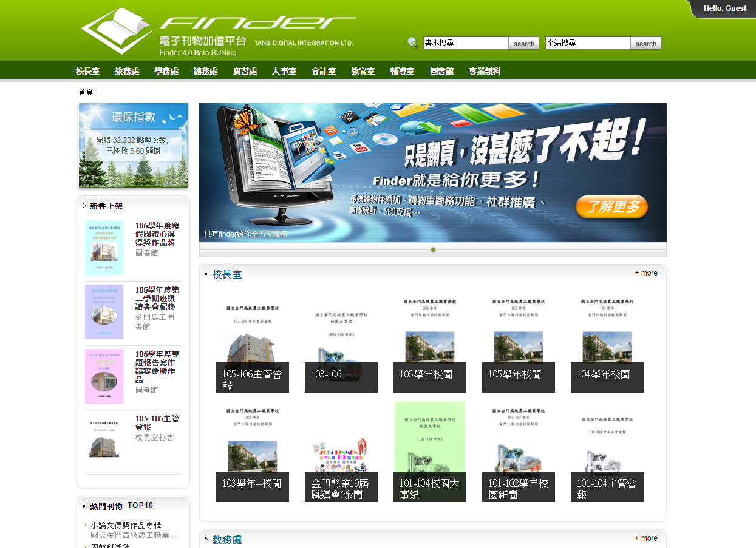This screenshot has height=548, width=756.
Task: Open the 教務處 section heading
Action: (x=227, y=540)
